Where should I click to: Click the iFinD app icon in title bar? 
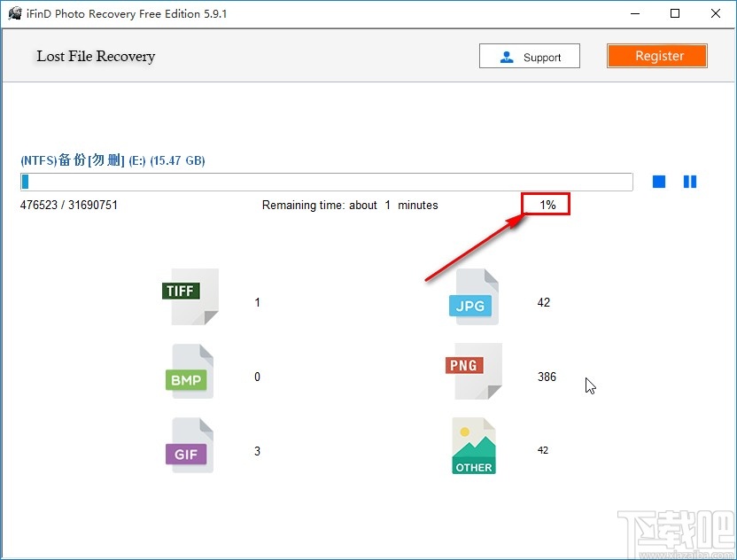tap(15, 13)
